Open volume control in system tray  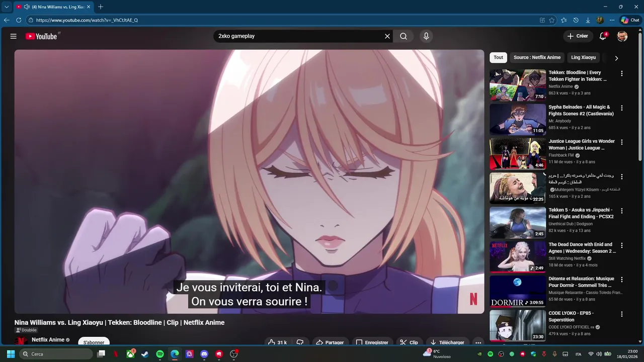(x=599, y=354)
